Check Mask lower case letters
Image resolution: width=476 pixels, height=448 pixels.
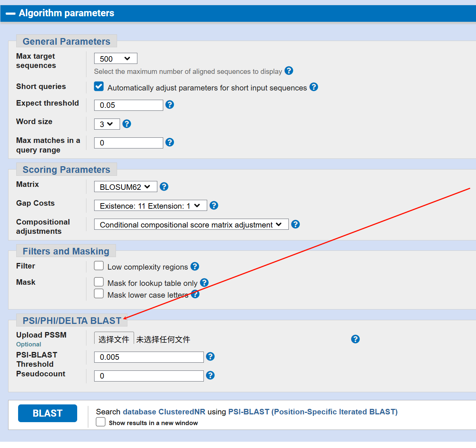coord(99,294)
